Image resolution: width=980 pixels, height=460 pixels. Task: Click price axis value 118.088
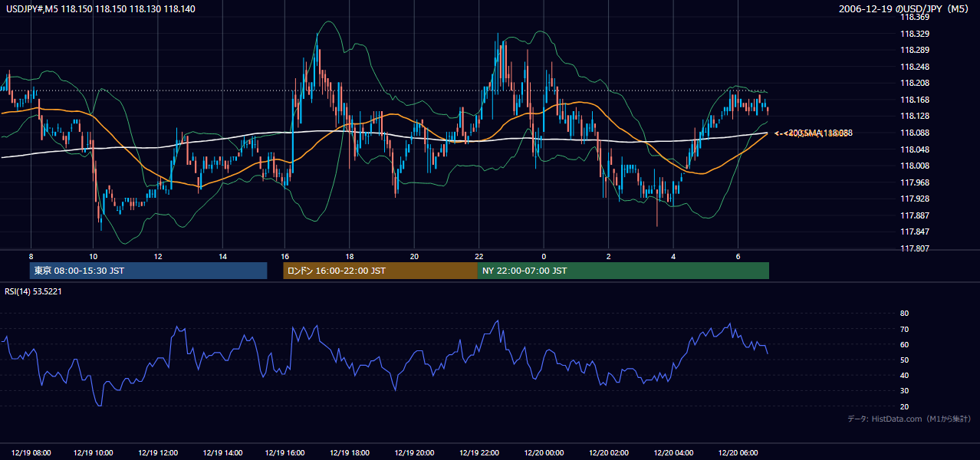coord(915,133)
